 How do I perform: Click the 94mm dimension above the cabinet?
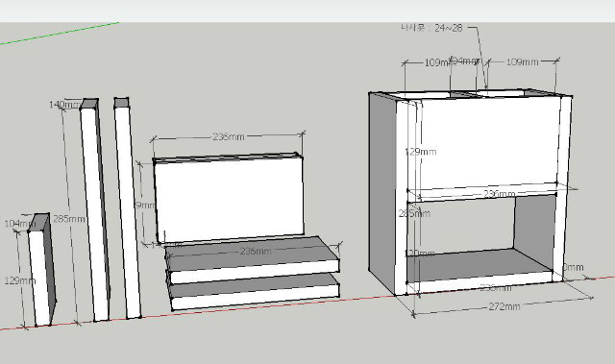tap(465, 61)
